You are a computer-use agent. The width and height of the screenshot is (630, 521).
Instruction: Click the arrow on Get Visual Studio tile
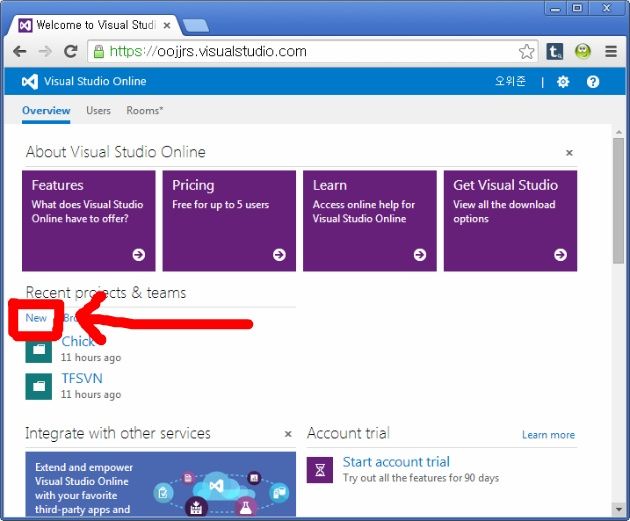coord(560,254)
